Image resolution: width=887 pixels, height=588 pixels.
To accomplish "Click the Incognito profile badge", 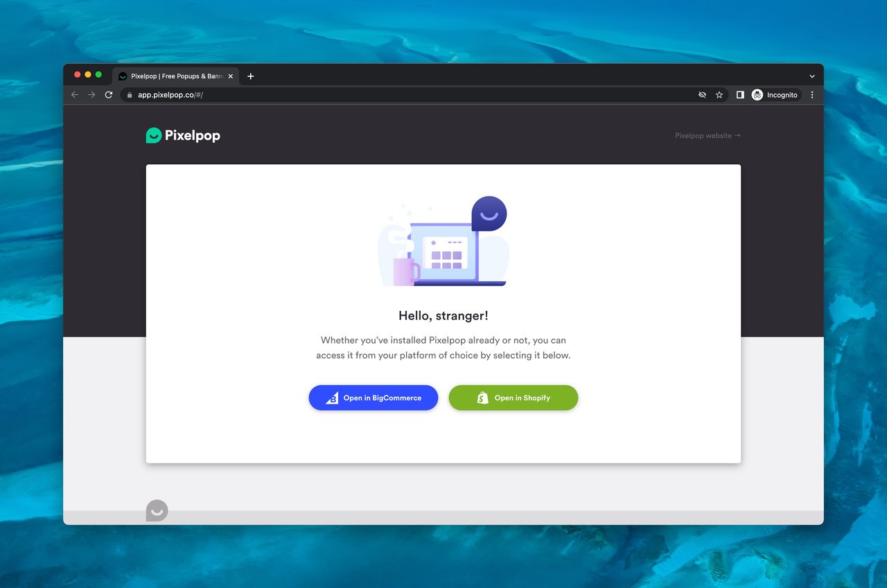I will click(x=775, y=95).
